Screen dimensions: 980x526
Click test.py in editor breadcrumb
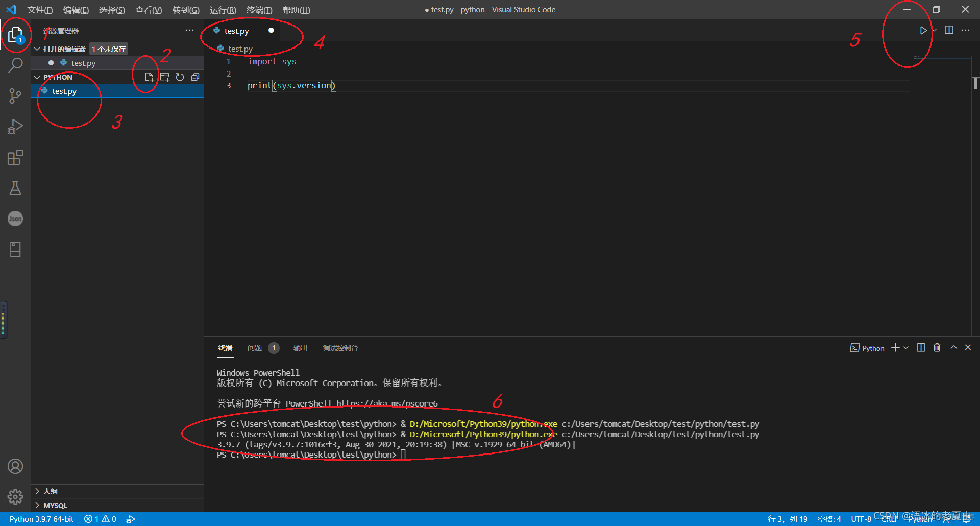[x=240, y=49]
